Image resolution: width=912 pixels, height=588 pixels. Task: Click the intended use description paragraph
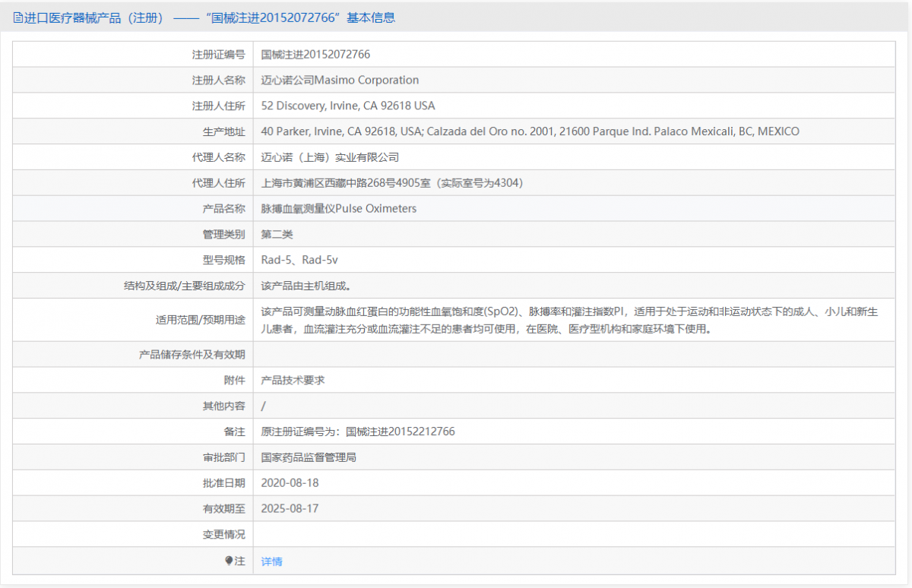[x=570, y=321]
